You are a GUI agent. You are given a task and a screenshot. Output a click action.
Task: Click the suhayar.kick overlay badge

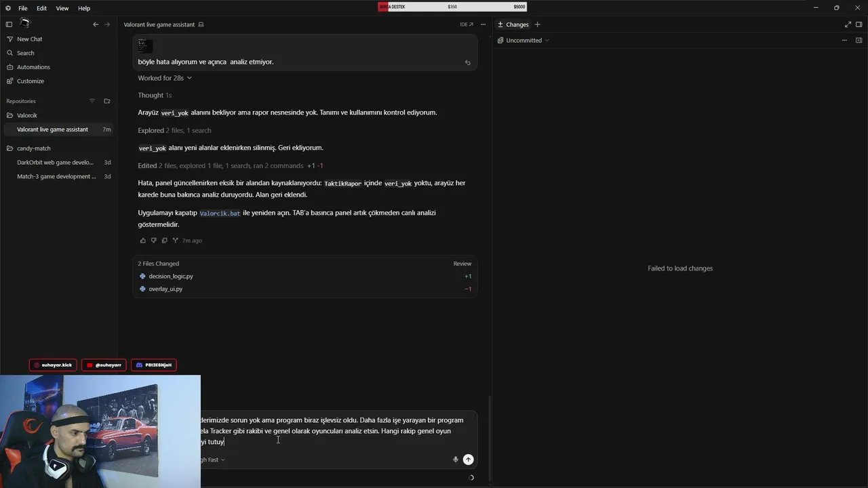53,365
